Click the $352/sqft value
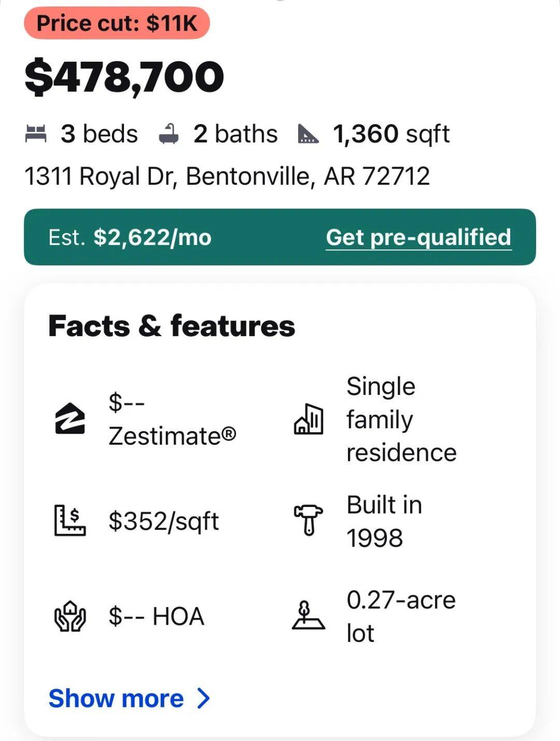This screenshot has width=560, height=741. (163, 521)
